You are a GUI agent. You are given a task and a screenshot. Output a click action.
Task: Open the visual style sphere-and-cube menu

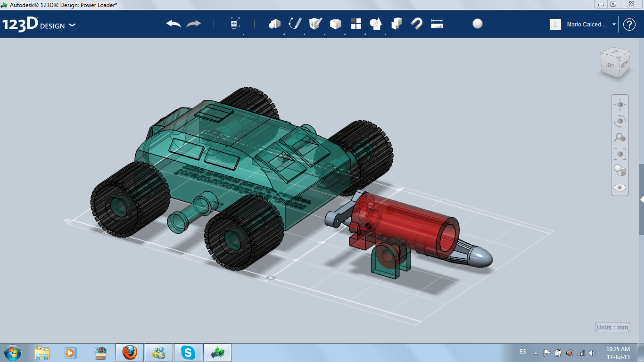click(x=620, y=171)
